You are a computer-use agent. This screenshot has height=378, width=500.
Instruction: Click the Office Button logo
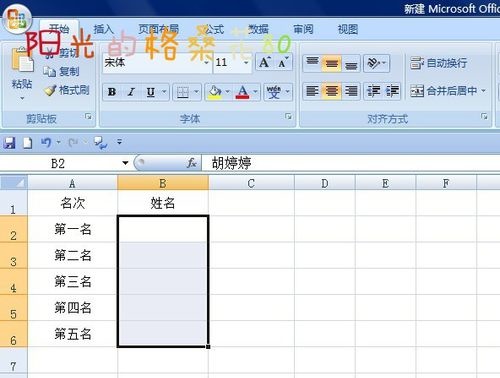(x=17, y=20)
